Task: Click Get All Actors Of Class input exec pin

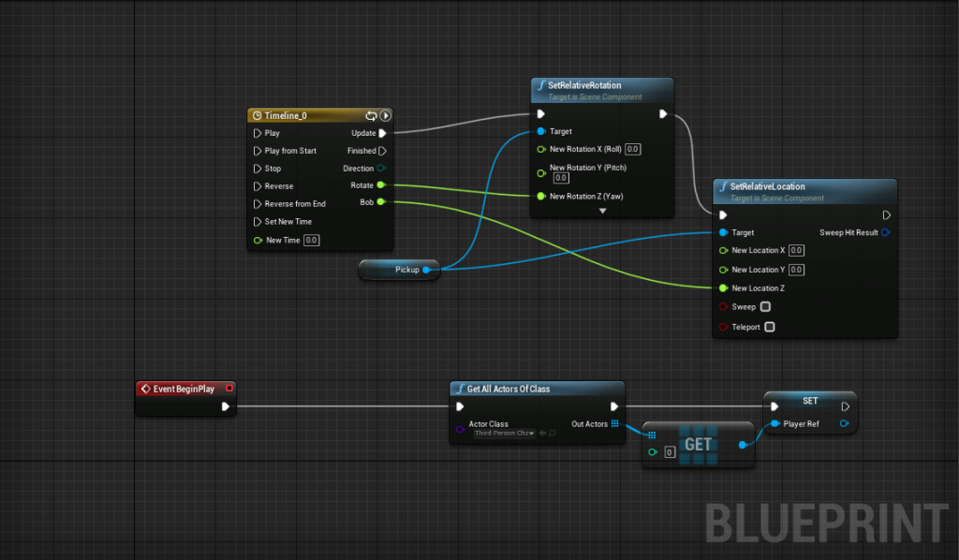Action: tap(460, 406)
